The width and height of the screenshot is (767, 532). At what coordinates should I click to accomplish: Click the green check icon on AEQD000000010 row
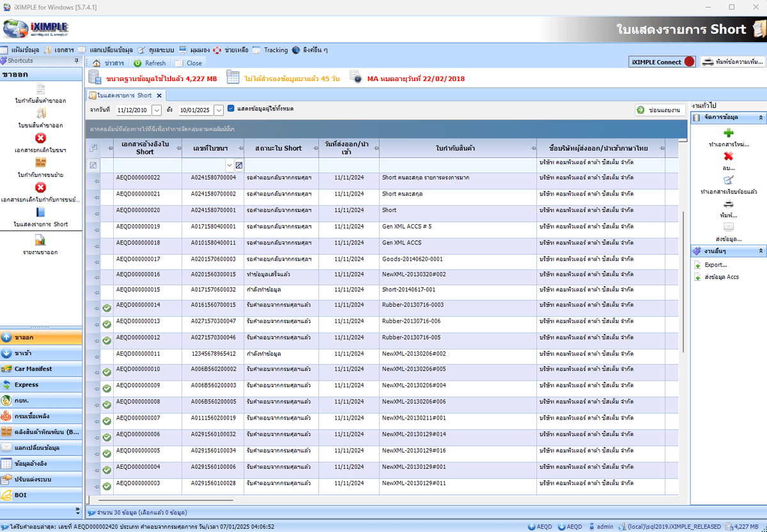click(x=107, y=372)
